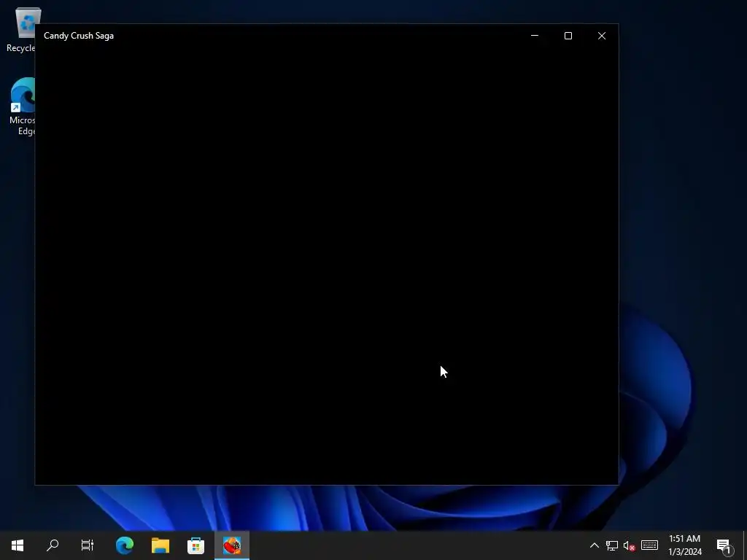The image size is (747, 560).
Task: Open Task View on taskbar
Action: [x=88, y=545]
